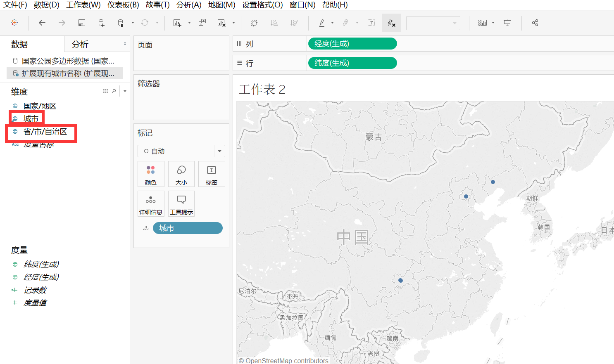This screenshot has height=364, width=614.
Task: Click the Duplicate sheet icon
Action: [x=201, y=23]
